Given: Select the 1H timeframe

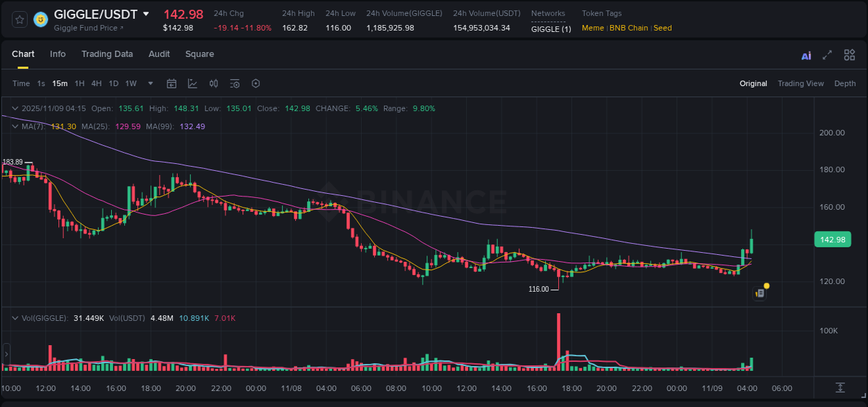Looking at the screenshot, I should pos(79,83).
